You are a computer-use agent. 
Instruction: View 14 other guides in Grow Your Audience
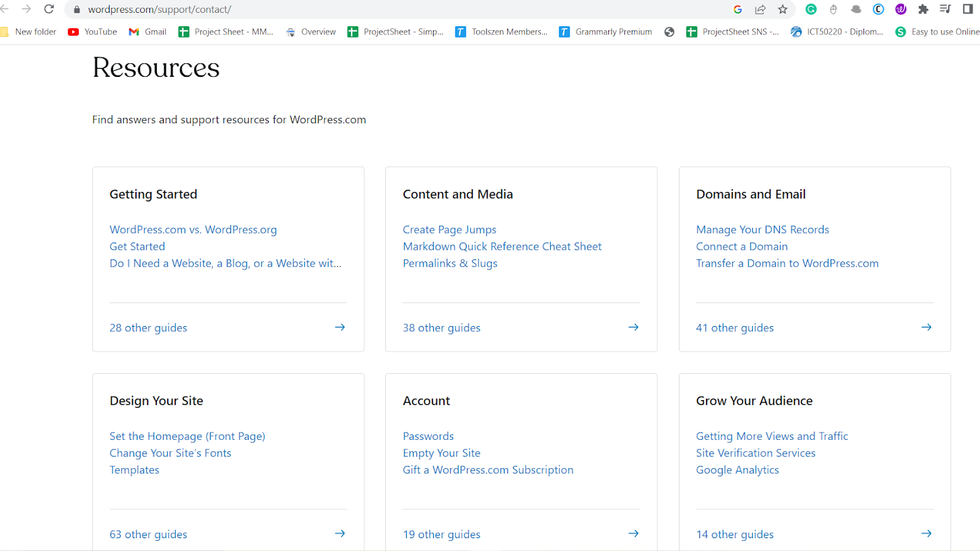point(735,535)
